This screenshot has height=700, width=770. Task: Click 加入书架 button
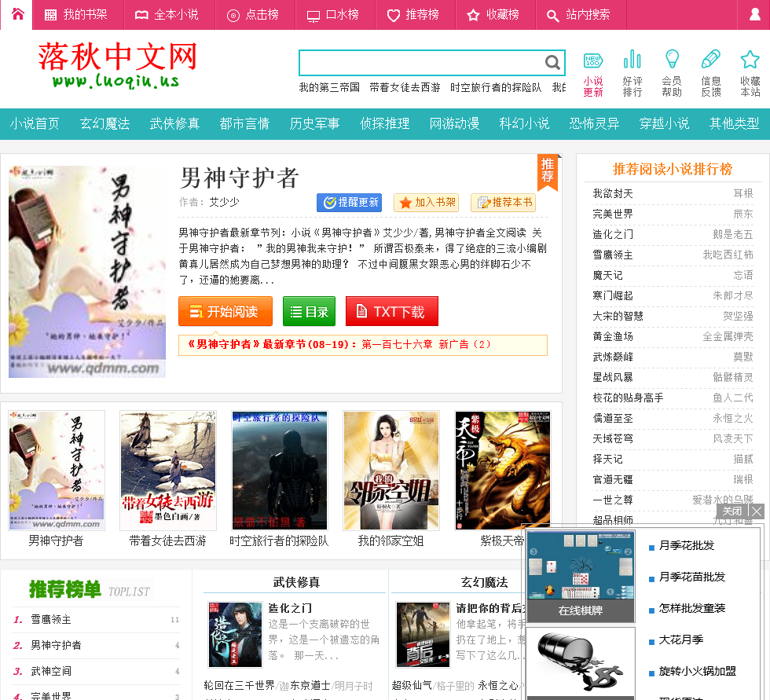pyautogui.click(x=426, y=202)
